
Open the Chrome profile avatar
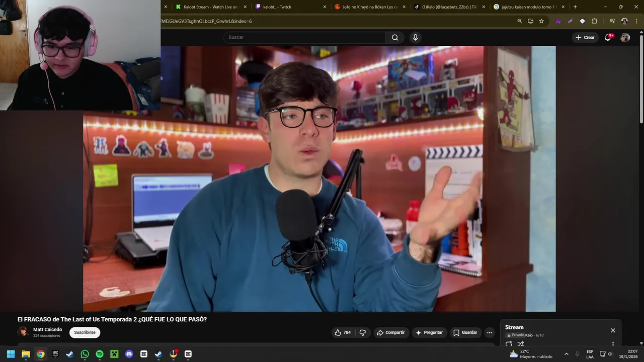coord(624,21)
